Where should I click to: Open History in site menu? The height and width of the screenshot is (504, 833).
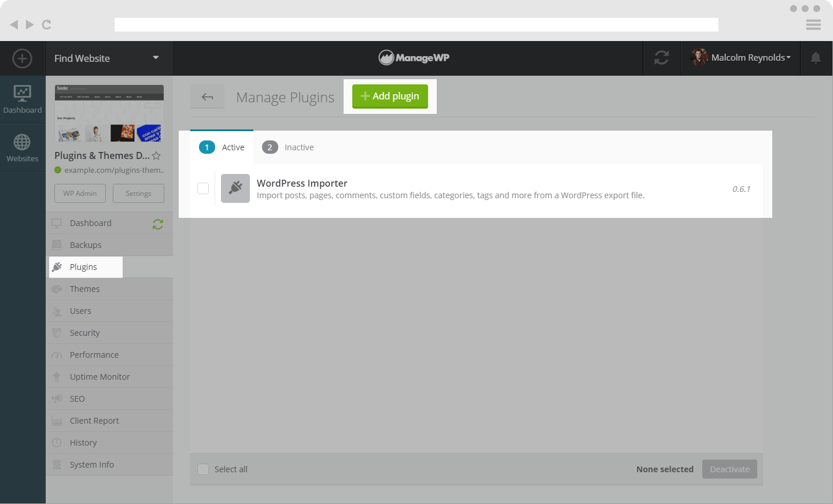pos(109,443)
